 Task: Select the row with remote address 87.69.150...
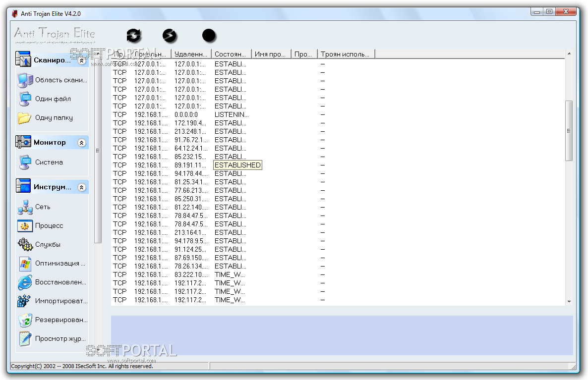[x=338, y=258]
